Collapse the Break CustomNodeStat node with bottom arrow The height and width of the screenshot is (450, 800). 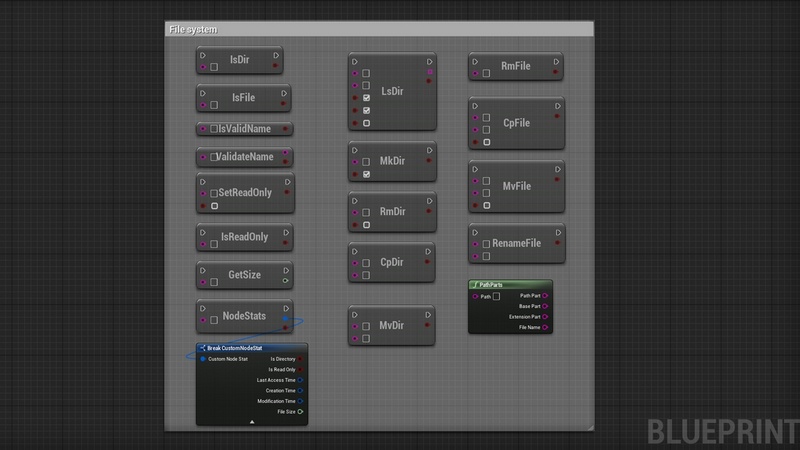pyautogui.click(x=252, y=422)
